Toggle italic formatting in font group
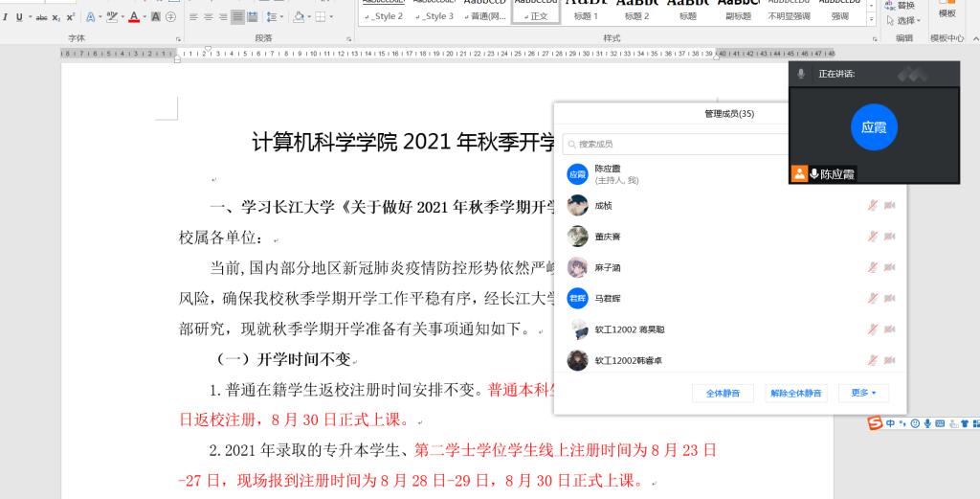 [x=5, y=17]
